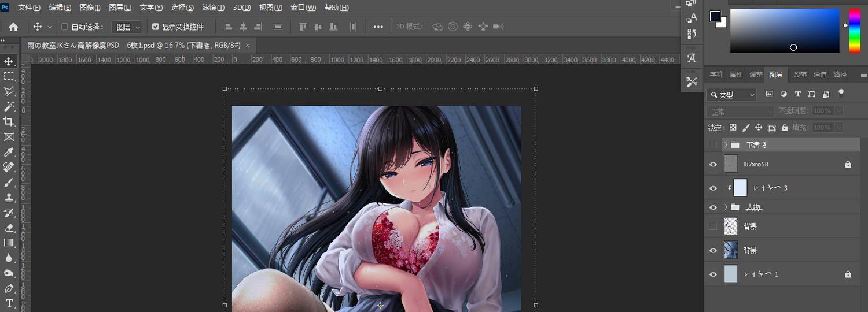
Task: Lock position of layer icon
Action: tap(759, 128)
